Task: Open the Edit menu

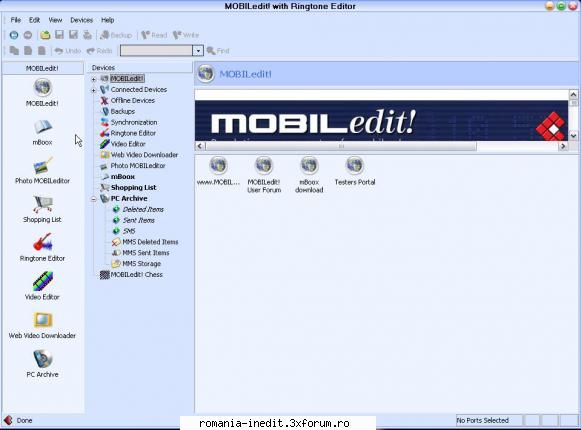Action: pyautogui.click(x=34, y=20)
